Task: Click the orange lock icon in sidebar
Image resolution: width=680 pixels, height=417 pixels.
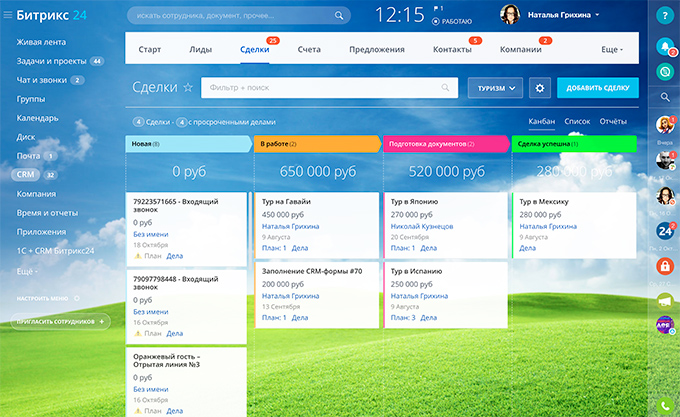Action: pyautogui.click(x=664, y=266)
